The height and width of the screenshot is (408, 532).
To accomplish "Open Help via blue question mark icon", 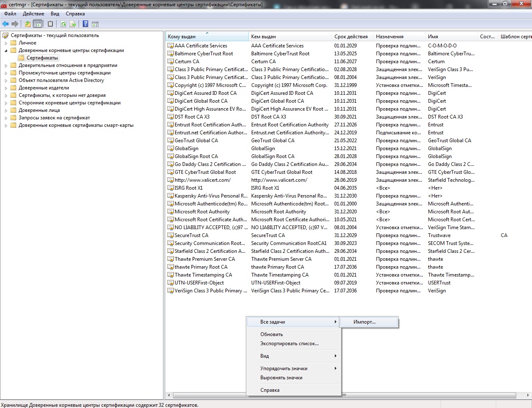I will pyautogui.click(x=85, y=24).
